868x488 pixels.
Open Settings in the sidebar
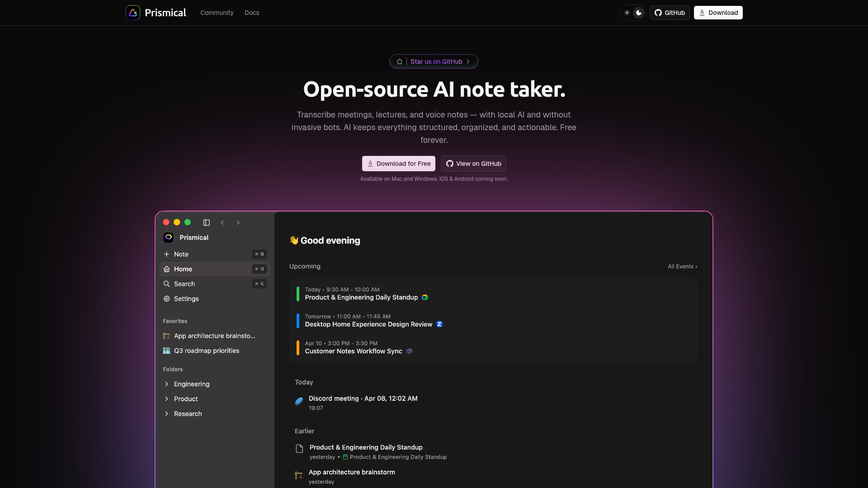(x=215, y=299)
